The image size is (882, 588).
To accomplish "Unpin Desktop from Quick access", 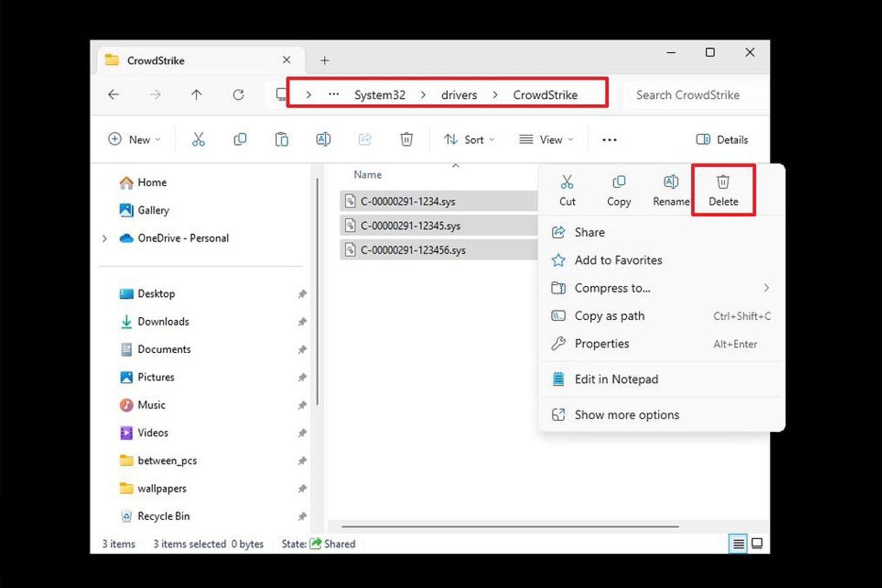I will click(302, 294).
